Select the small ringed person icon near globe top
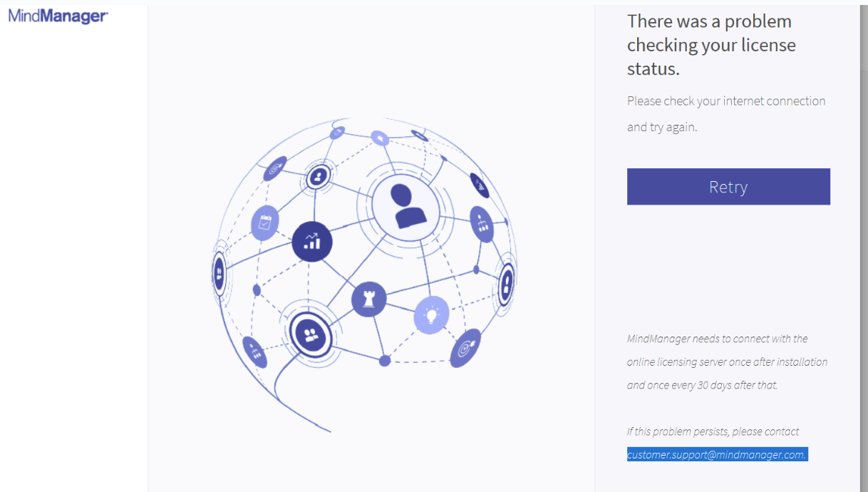This screenshot has height=492, width=868. coord(318,175)
